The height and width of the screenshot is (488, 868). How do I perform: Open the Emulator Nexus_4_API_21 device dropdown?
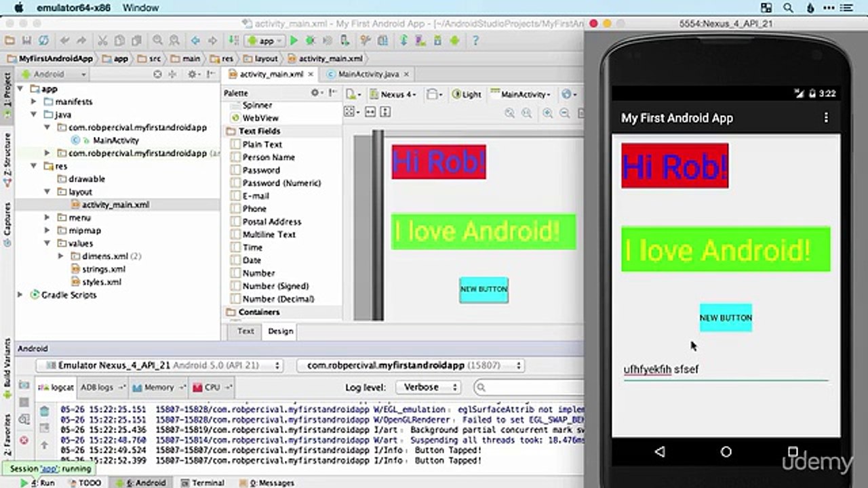pos(159,365)
